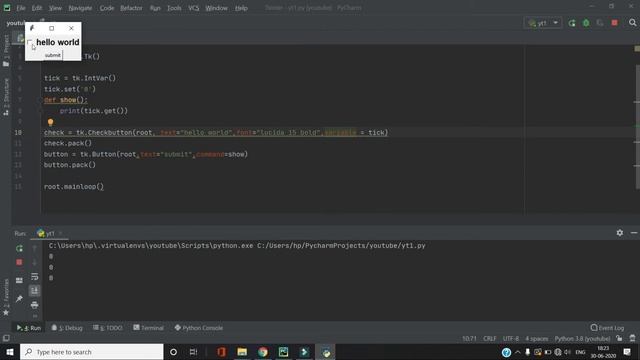640x360 pixels.
Task: Show hidden tray icons chevron
Action: point(518,352)
